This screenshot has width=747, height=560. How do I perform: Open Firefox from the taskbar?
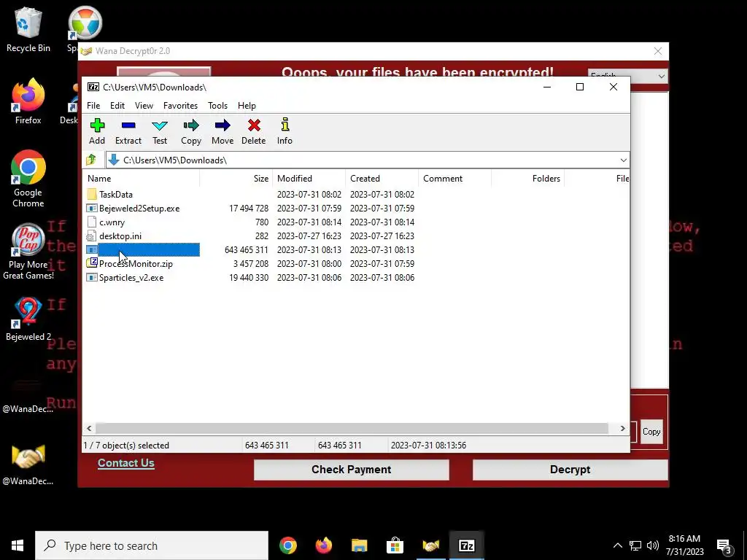323,545
